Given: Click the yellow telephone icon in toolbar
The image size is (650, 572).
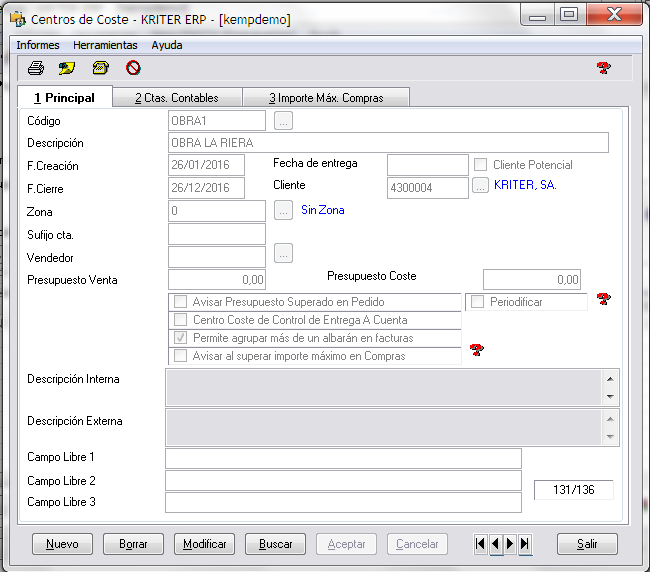Looking at the screenshot, I should pos(100,68).
